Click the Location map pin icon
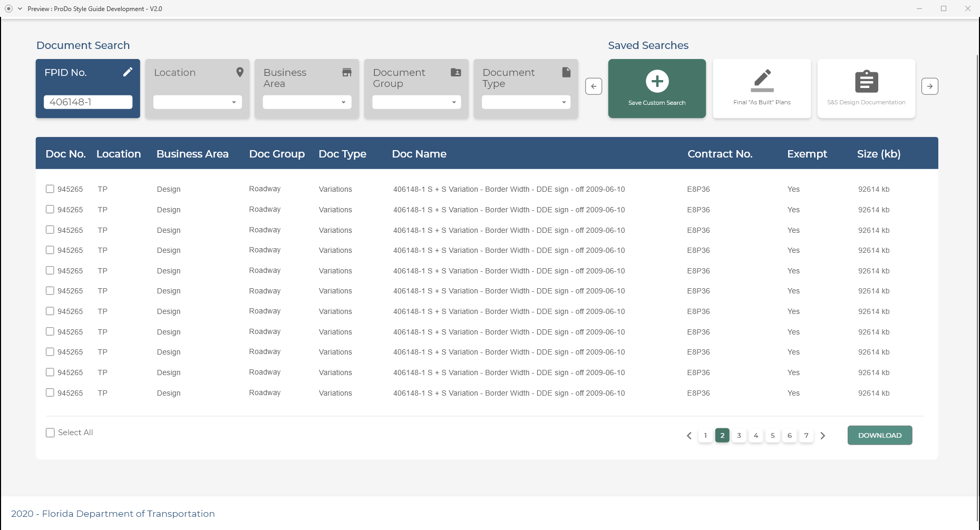Screen dimensions: 980x530 tap(240, 72)
